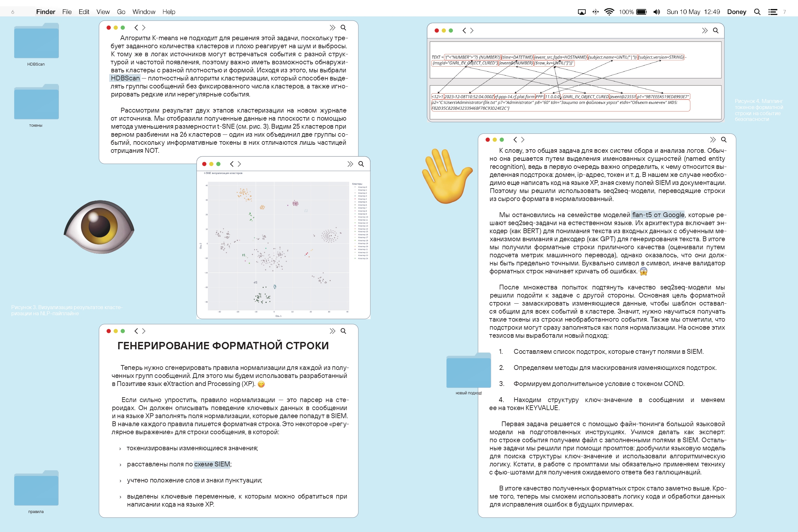Click search icon in K-means text window

[x=344, y=27]
